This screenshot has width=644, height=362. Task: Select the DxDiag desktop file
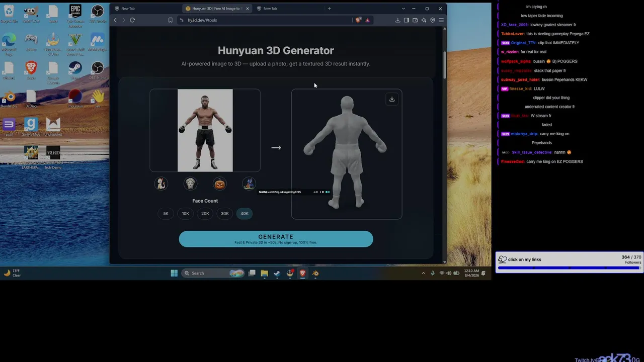(31, 98)
